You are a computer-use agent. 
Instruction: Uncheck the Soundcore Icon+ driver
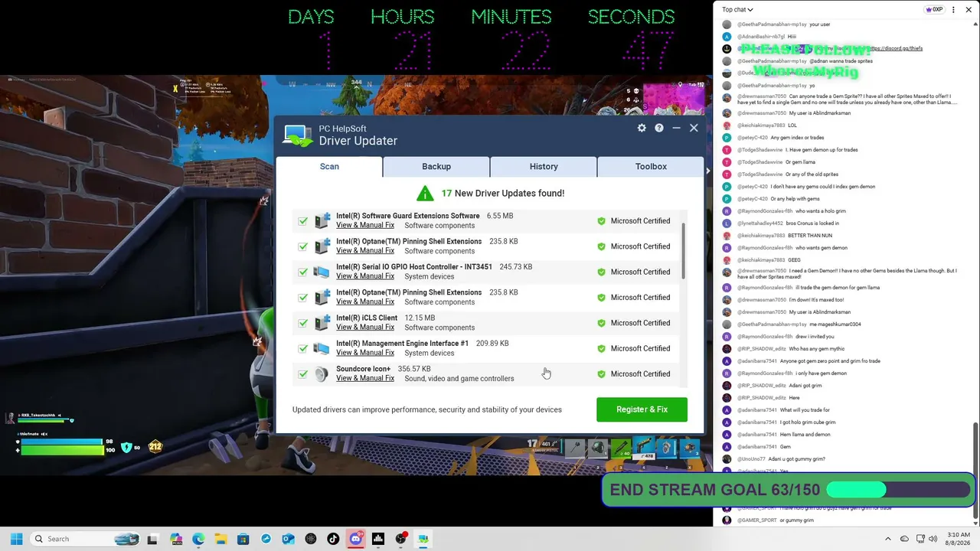coord(303,374)
